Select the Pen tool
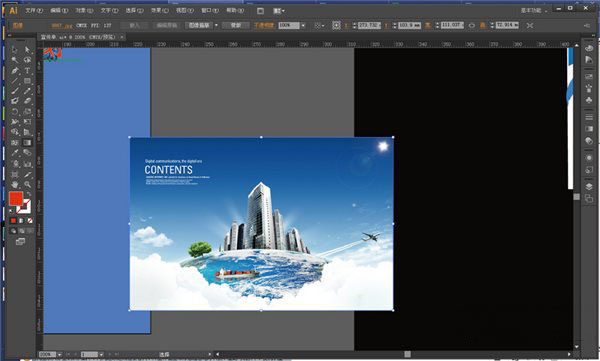The height and width of the screenshot is (361, 600). click(15, 71)
